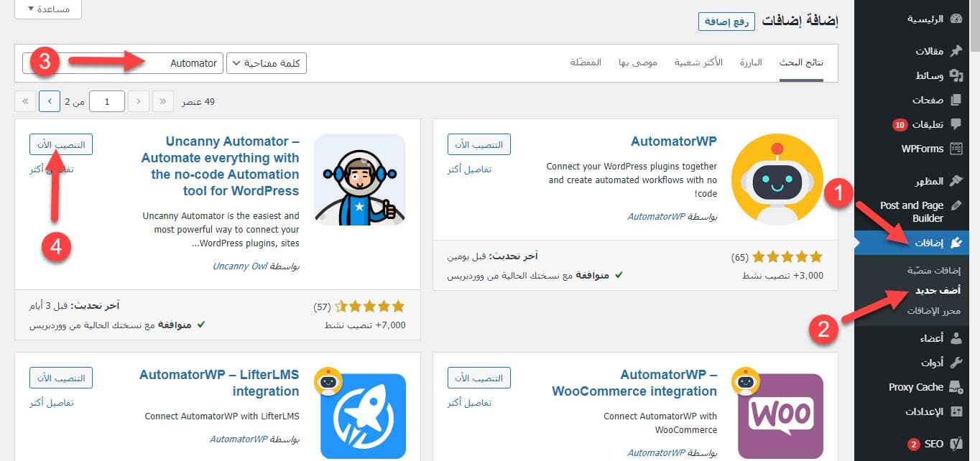Screen dimensions: 980x461
Task: Open تعليقات comments bubble icon
Action: click(956, 124)
